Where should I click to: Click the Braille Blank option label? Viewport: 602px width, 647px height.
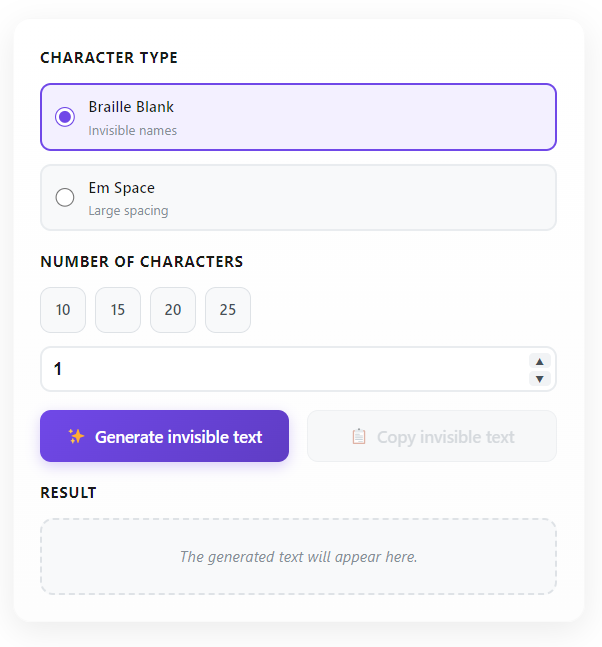pos(131,107)
